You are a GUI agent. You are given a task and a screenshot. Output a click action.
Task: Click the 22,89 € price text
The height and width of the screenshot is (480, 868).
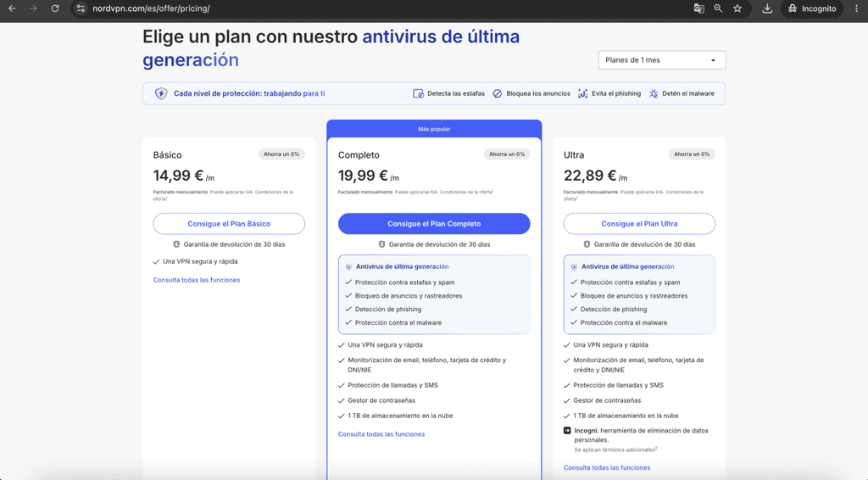pos(590,176)
